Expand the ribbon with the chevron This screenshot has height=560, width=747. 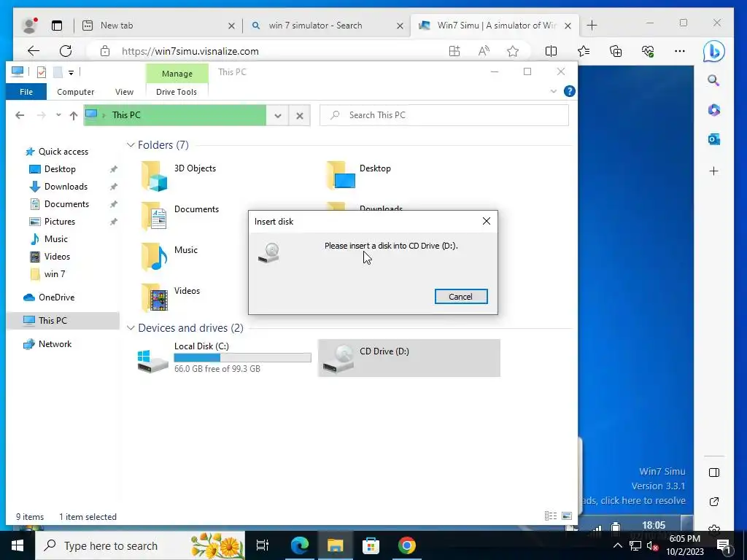point(553,91)
